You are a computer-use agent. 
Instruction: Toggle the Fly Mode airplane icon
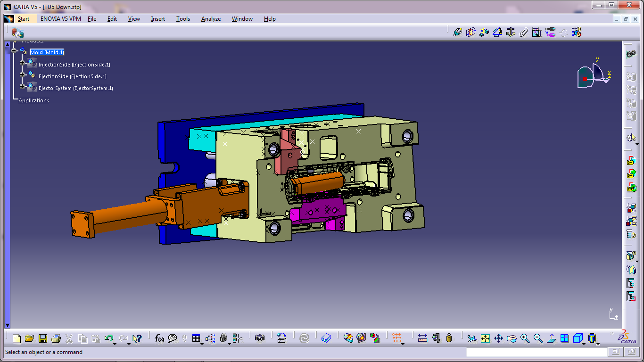point(472,338)
